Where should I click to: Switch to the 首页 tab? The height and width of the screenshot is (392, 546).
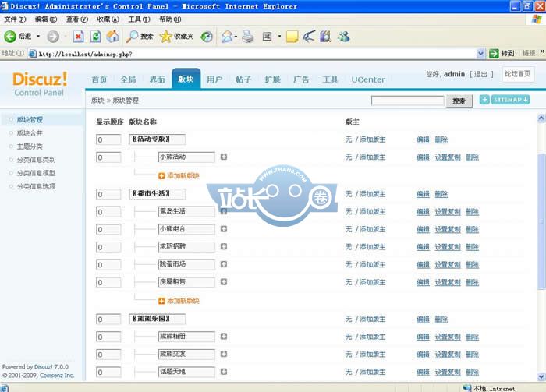click(99, 79)
